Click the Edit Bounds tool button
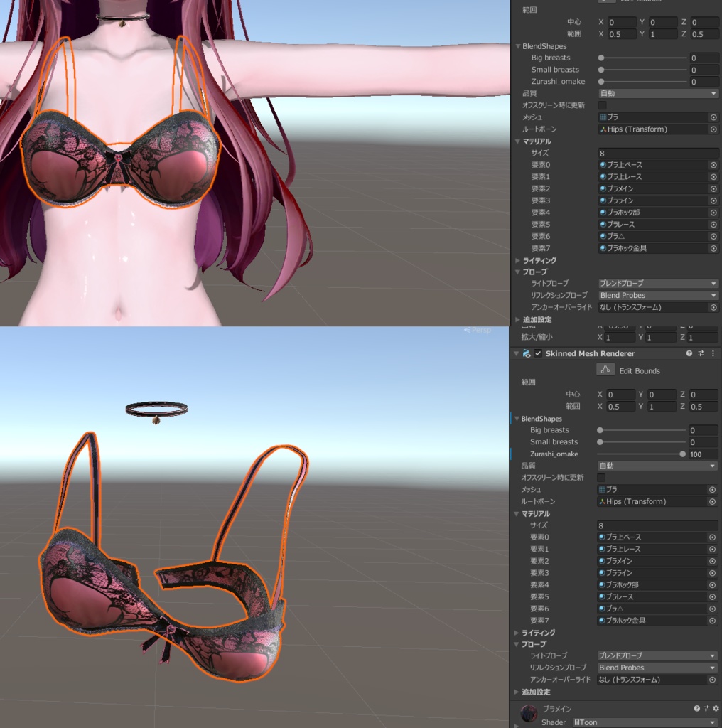 605,370
